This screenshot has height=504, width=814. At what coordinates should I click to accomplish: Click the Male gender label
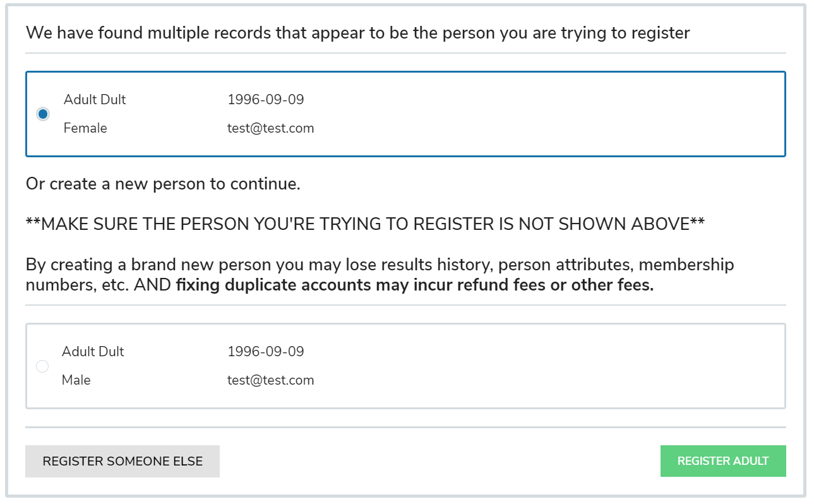76,380
